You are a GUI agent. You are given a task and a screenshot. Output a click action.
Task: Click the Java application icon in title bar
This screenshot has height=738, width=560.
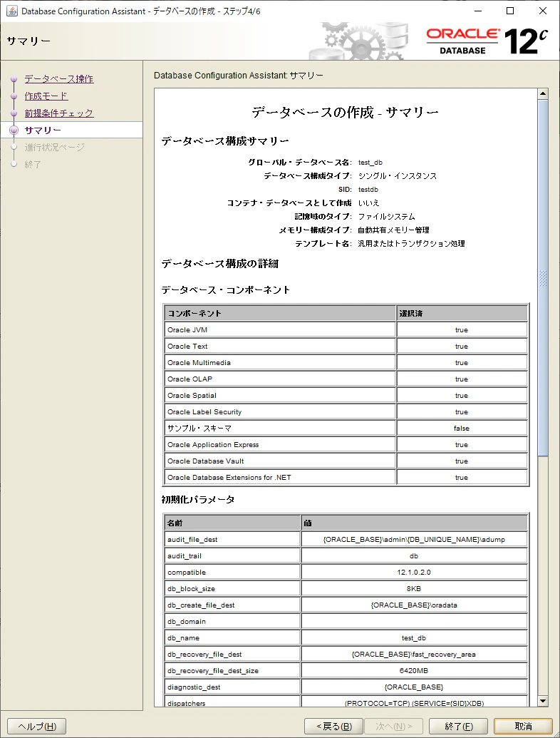(x=11, y=11)
